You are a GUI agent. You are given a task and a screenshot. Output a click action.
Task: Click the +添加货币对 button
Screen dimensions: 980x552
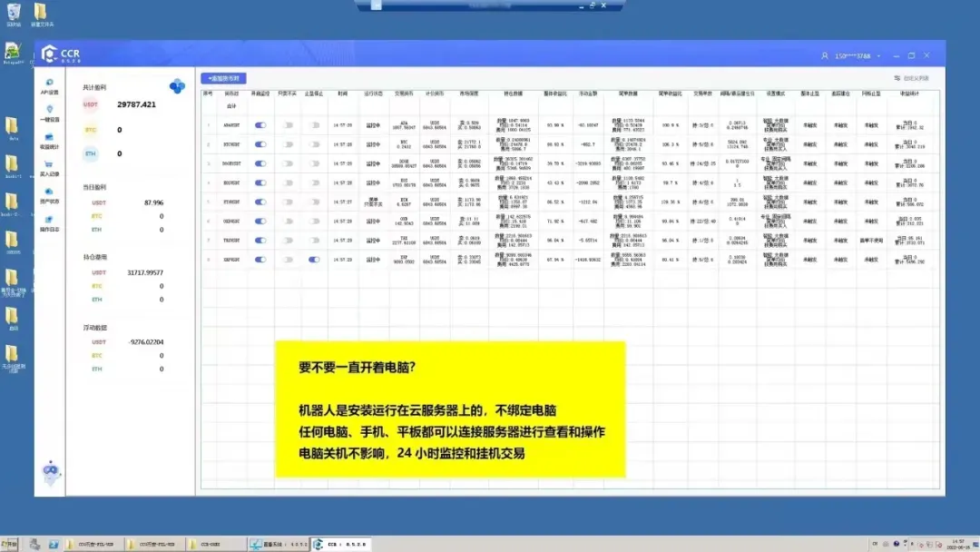(x=224, y=78)
